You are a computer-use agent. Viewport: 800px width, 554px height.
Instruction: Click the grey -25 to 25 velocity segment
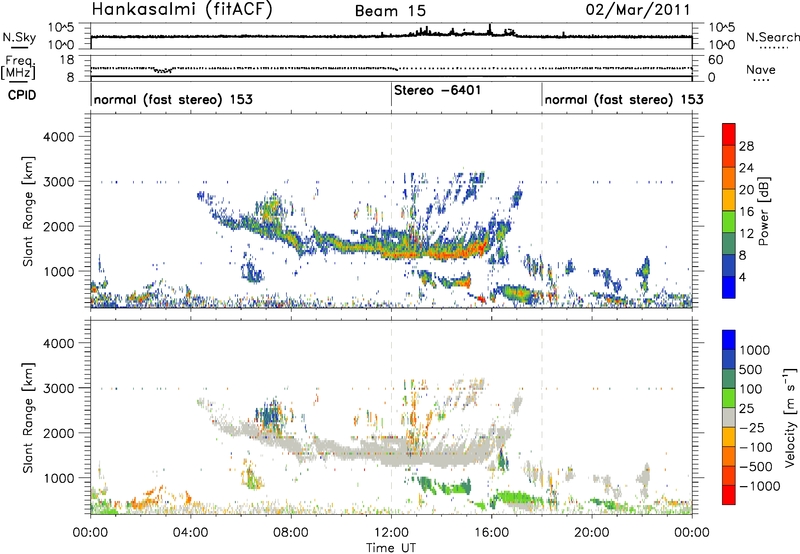pos(729,418)
